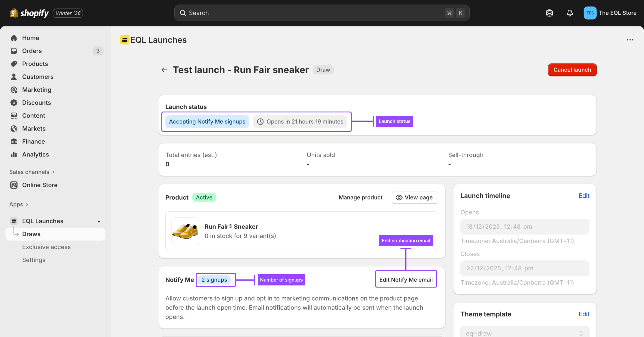
Task: Click the Customers person icon
Action: 14,77
